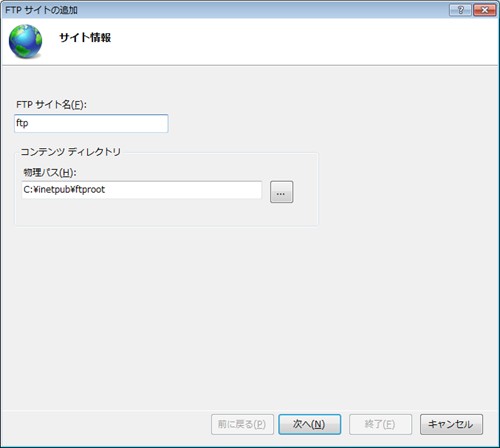Click the サイト情報 heading text
Screen dimensions: 500x448
[85, 37]
